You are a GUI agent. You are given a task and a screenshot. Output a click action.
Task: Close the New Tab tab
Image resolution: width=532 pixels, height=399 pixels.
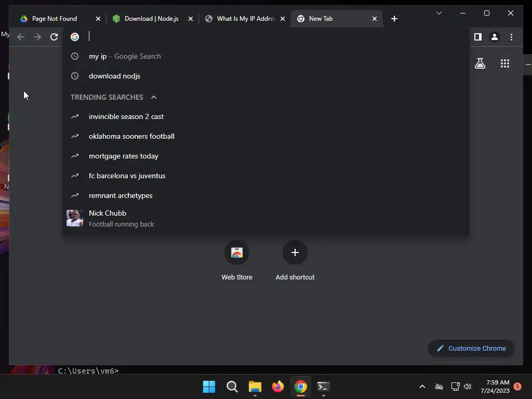click(374, 19)
